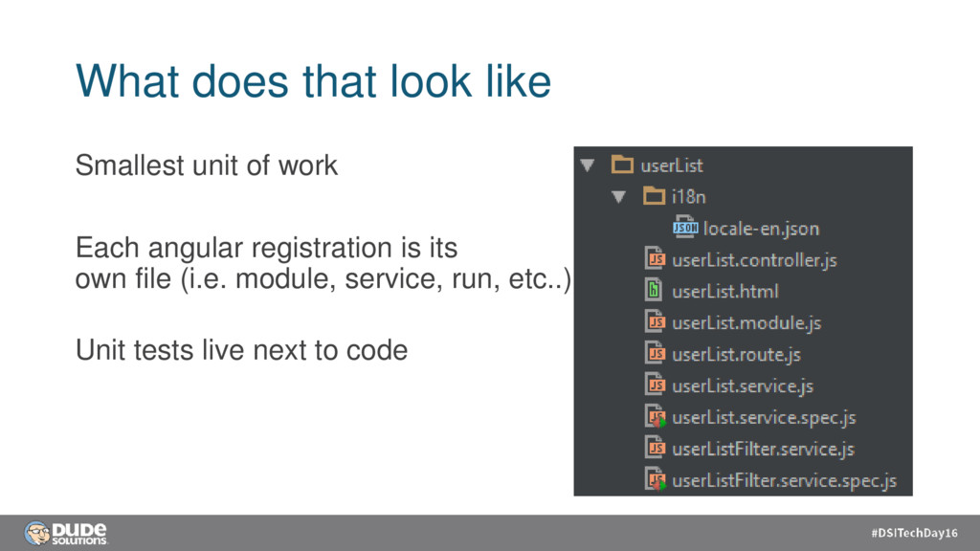Screen dimensions: 980x551
Task: Click the text 'Smallest unit of work'
Action: 207,165
